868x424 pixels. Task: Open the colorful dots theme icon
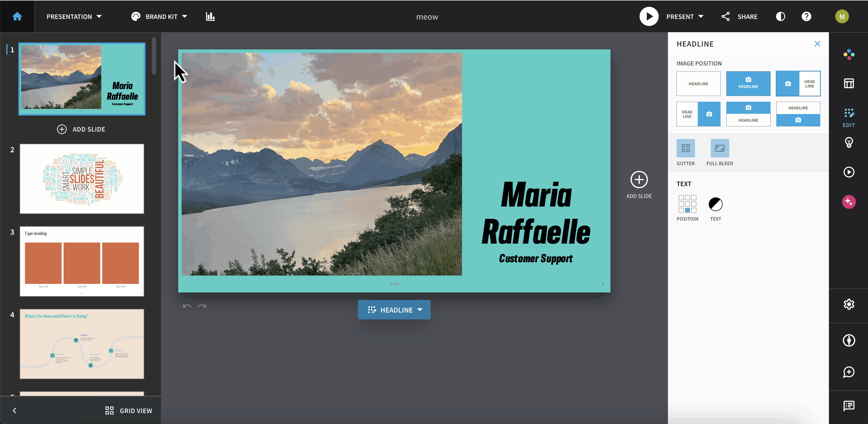click(849, 55)
